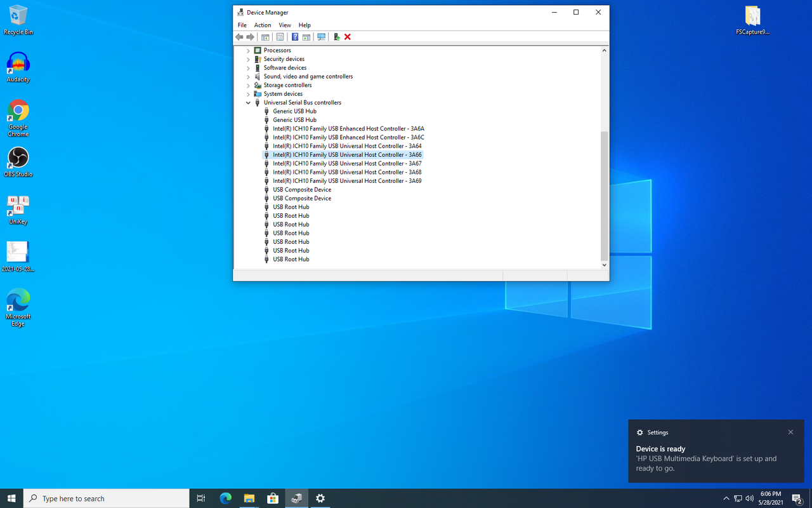The height and width of the screenshot is (508, 812).
Task: Expand the Storage controllers node
Action: [x=248, y=85]
